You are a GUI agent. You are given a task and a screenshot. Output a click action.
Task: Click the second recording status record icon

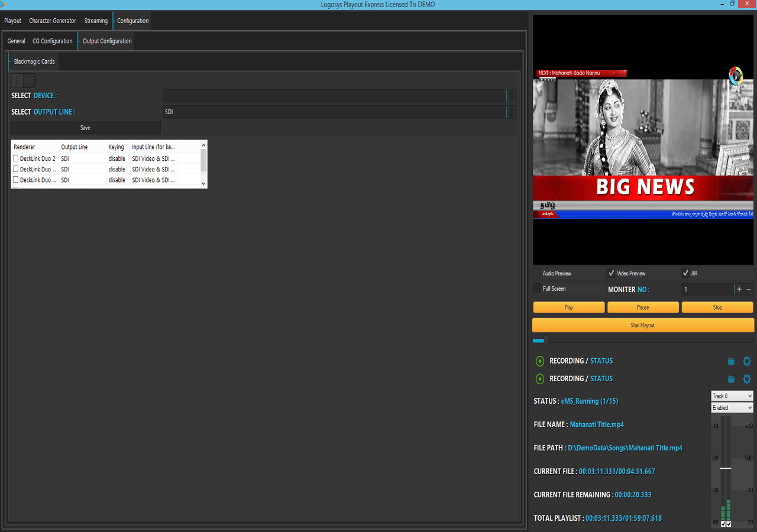539,379
